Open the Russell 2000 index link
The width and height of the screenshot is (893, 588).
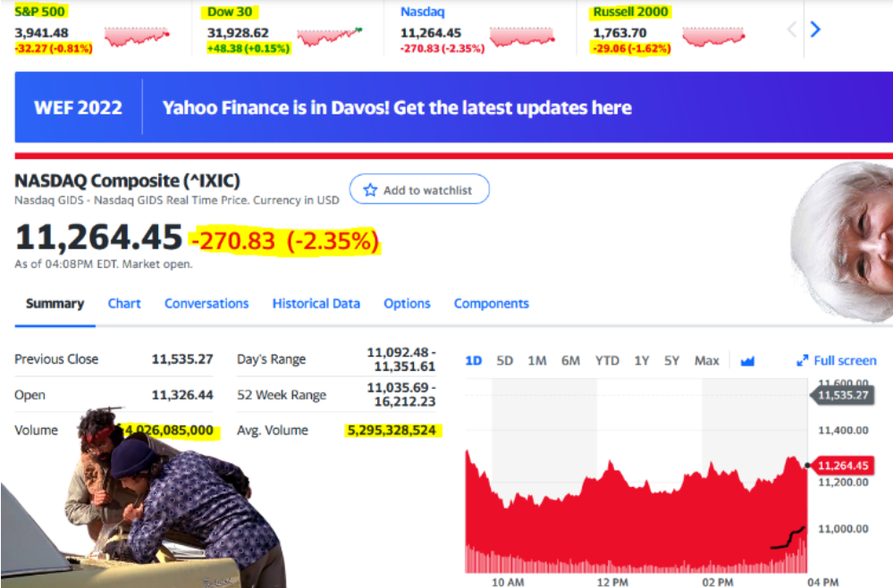pos(630,12)
